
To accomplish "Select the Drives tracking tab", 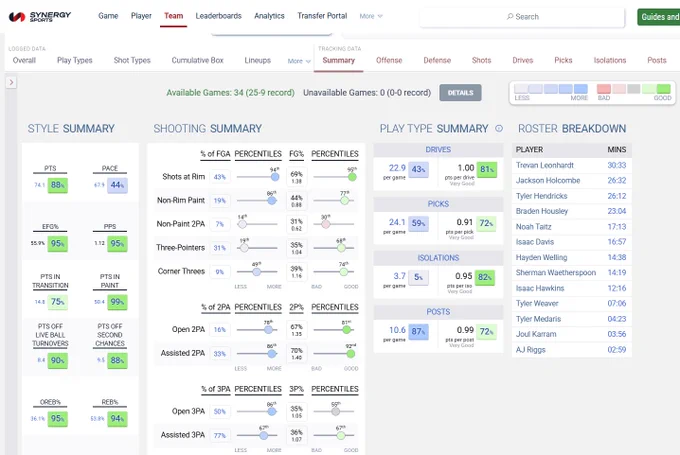I will click(x=523, y=60).
